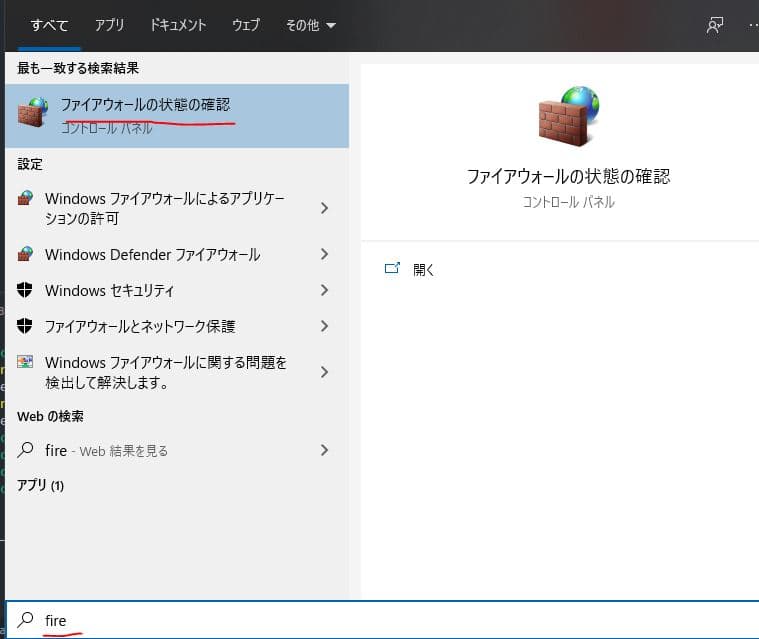This screenshot has width=759, height=639.
Task: Switch to the アプリ tab
Action: tap(110, 26)
